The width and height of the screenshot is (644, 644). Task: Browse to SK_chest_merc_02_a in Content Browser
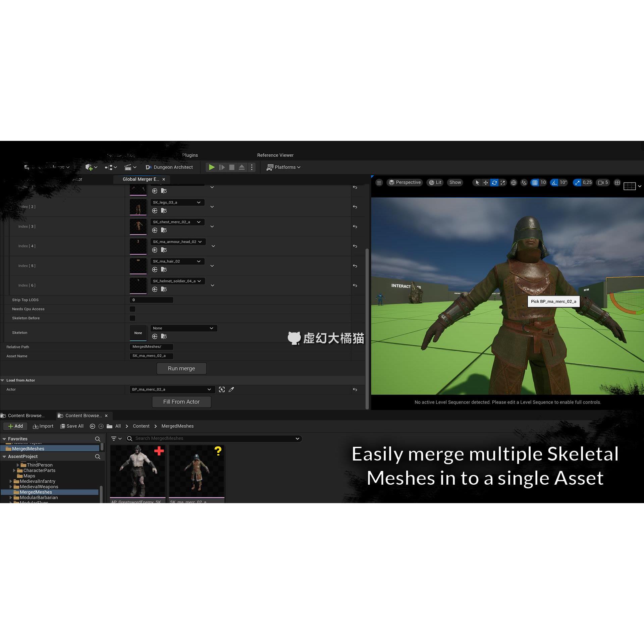(x=164, y=230)
